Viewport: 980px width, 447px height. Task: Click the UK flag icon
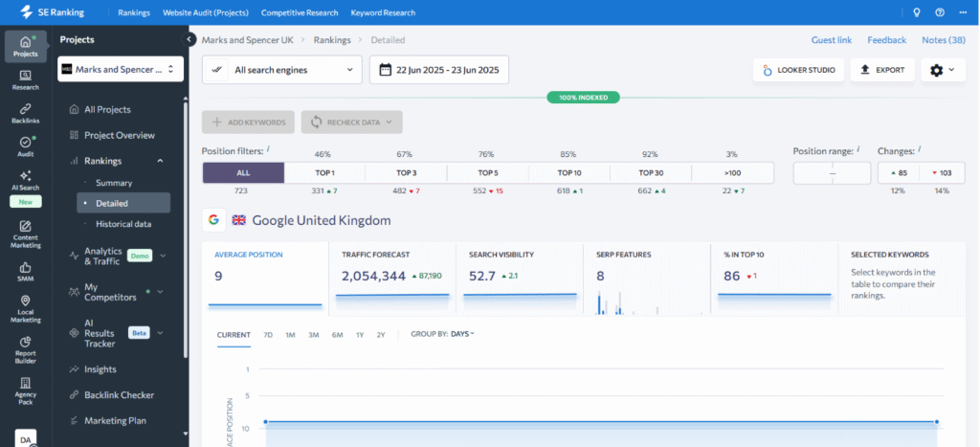point(238,220)
